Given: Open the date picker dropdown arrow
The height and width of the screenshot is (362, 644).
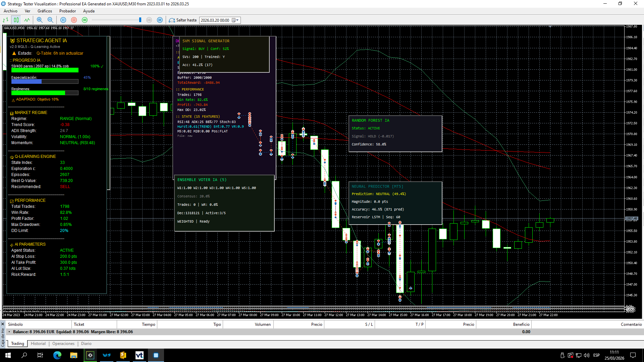Looking at the screenshot, I should coord(237,20).
